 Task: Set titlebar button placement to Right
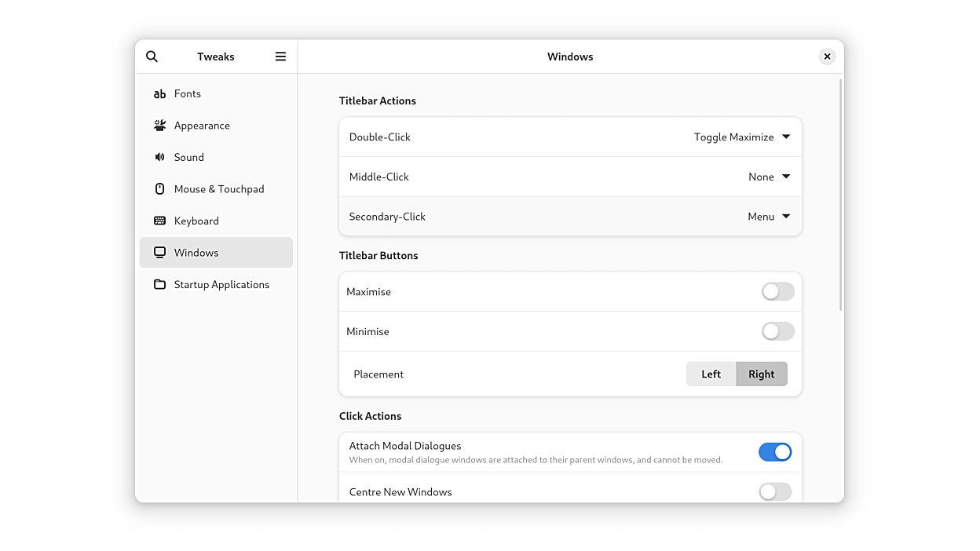761,374
